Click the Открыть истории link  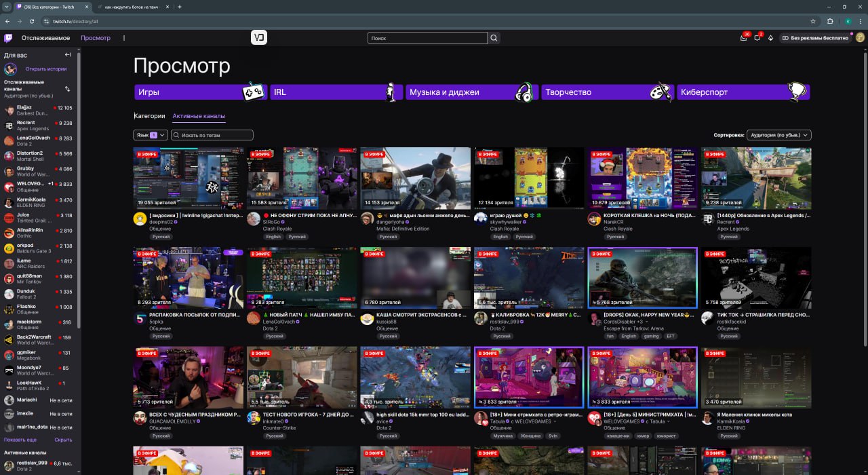click(x=46, y=69)
